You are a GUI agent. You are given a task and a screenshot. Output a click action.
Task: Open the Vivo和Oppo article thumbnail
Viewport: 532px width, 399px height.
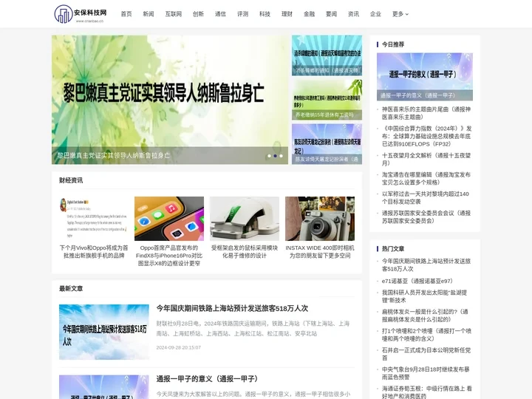(x=94, y=219)
